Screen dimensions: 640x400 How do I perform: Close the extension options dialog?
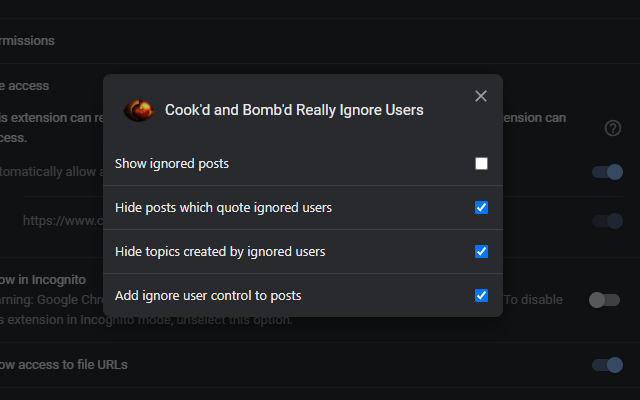point(481,96)
